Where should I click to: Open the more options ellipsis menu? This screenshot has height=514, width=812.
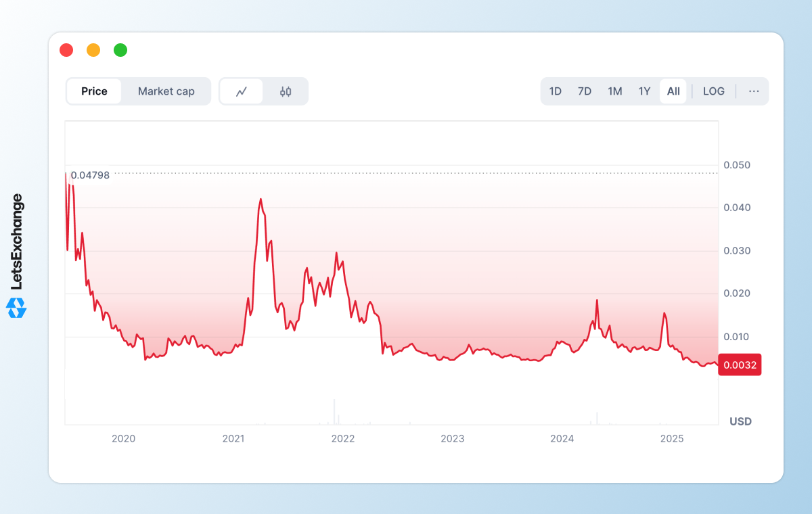pos(754,91)
